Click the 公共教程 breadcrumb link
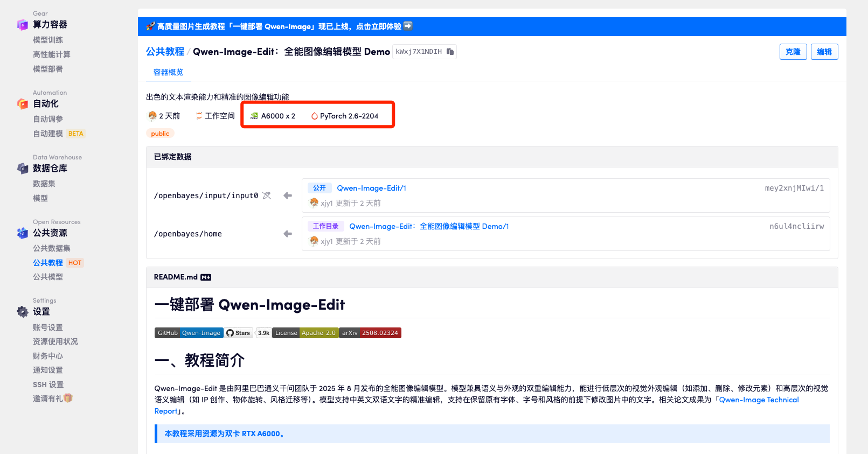Viewport: 868px width, 454px height. point(165,52)
